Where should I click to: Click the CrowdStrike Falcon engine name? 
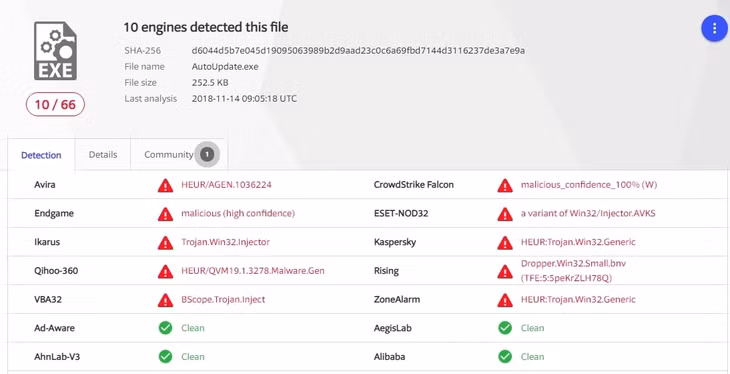pyautogui.click(x=413, y=185)
